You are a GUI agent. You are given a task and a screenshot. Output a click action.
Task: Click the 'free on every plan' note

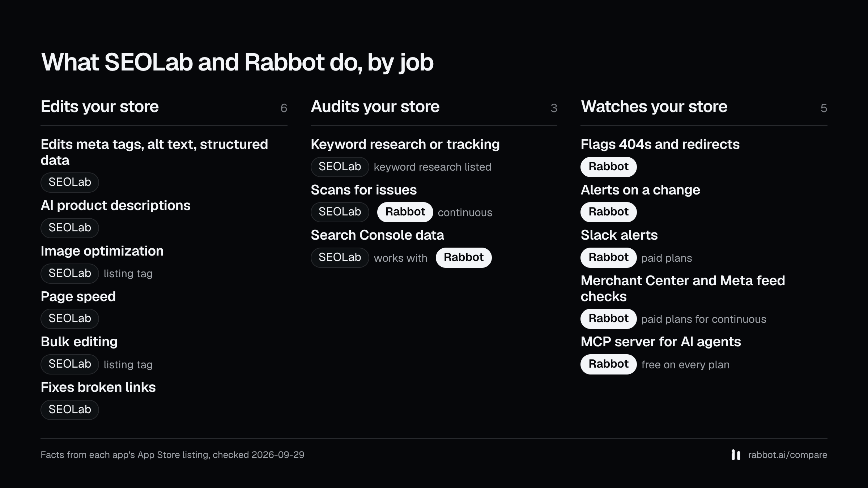[685, 365]
